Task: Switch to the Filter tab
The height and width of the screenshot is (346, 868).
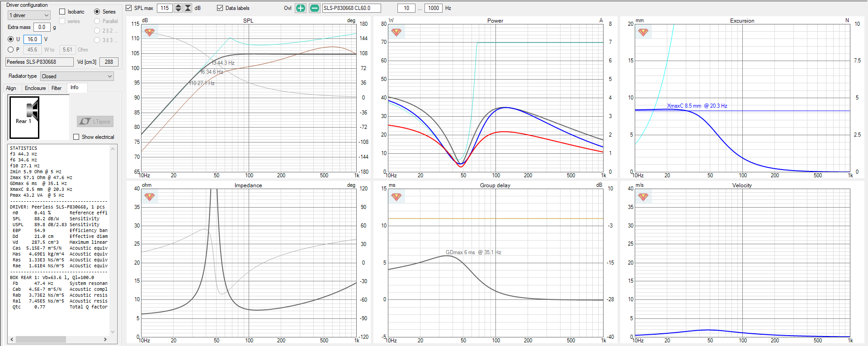Action: point(57,88)
